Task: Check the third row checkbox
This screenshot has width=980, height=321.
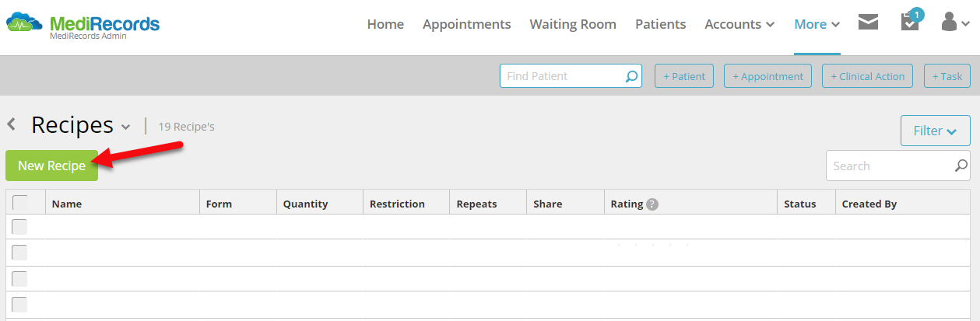Action: click(19, 278)
